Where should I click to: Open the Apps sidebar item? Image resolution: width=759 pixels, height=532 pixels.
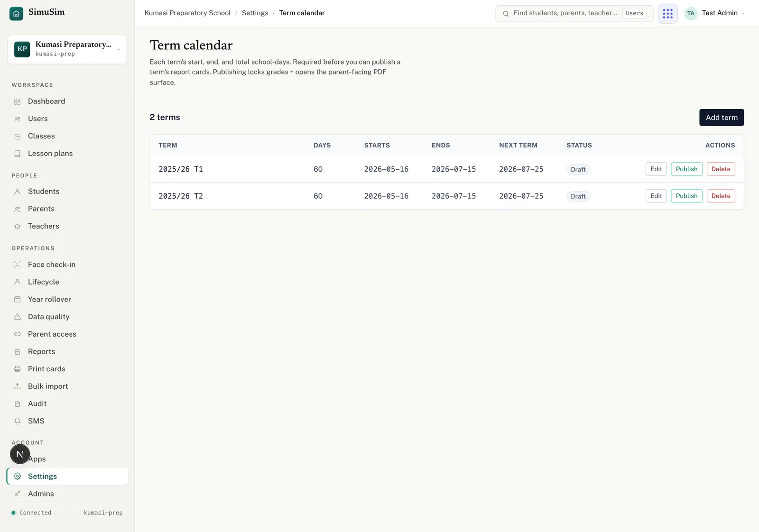click(67, 459)
